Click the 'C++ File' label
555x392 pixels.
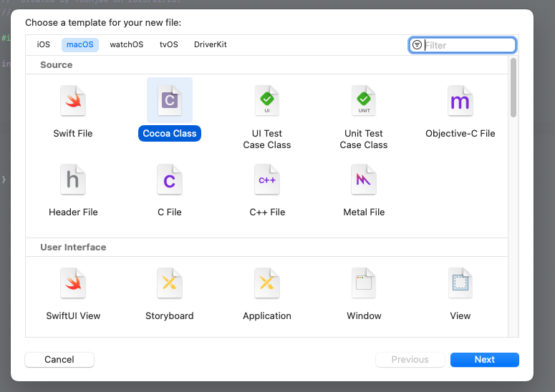[267, 212]
